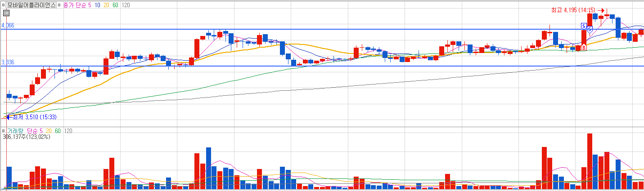Viewport: 644px width, 191px height.
Task: Click the volume 단순 5 average label
Action: pyautogui.click(x=35, y=131)
